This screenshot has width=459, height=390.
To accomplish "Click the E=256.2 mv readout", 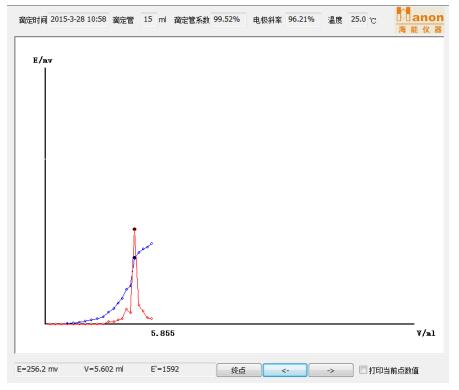I will tap(37, 369).
